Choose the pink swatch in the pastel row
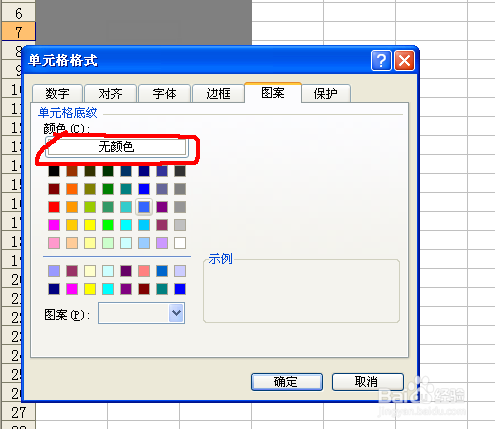The width and height of the screenshot is (495, 429). coord(54,243)
